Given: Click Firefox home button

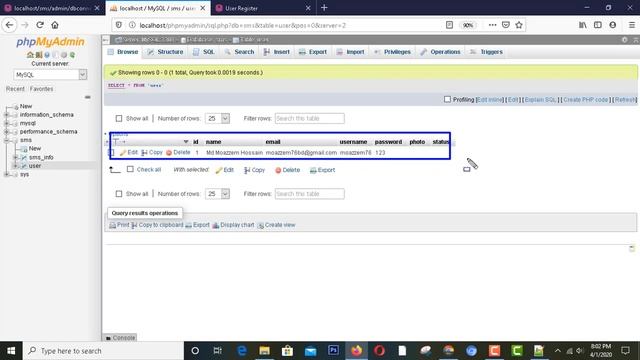Looking at the screenshot, I should pos(55,25).
